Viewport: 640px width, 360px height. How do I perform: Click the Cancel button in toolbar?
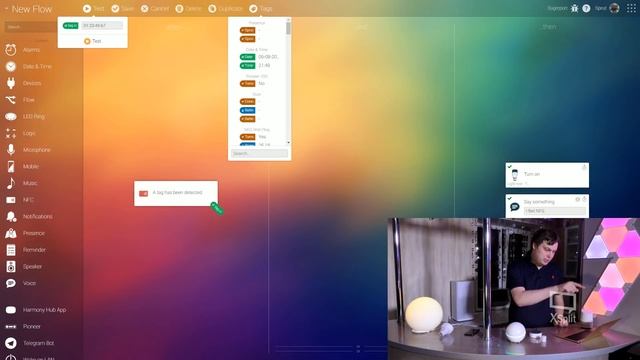coord(155,9)
